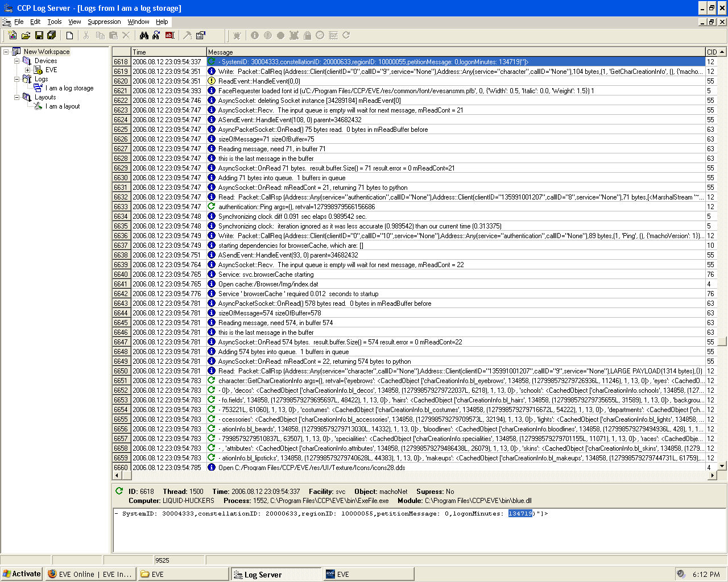
Task: Click the Save All multi-disk icon
Action: click(52, 35)
